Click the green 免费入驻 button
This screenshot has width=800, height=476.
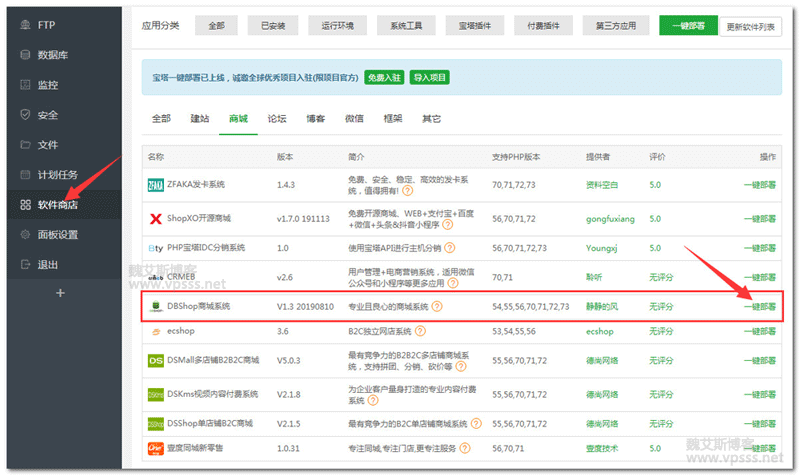(384, 77)
